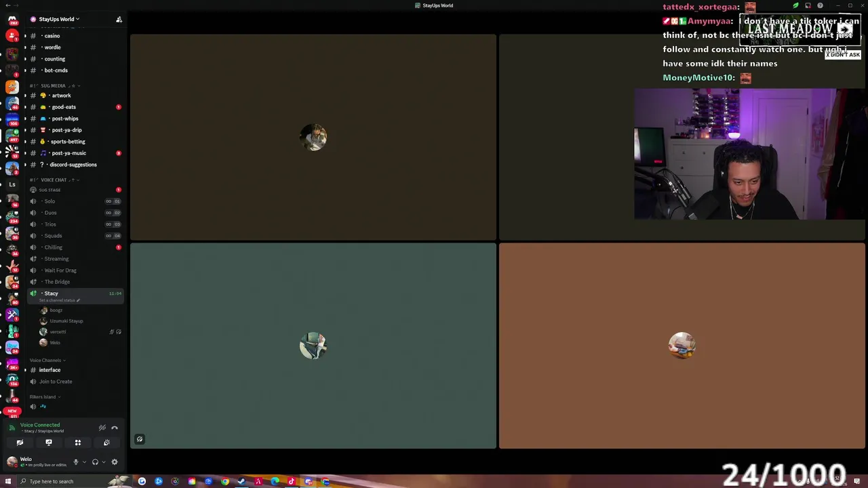The width and height of the screenshot is (868, 488).
Task: Open TikTok app from the taskbar
Action: [292, 481]
